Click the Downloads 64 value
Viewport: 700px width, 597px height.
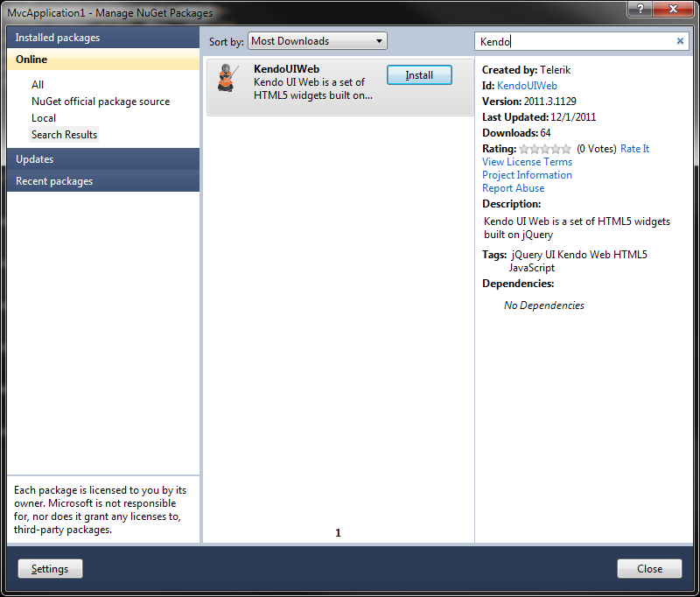pos(545,133)
